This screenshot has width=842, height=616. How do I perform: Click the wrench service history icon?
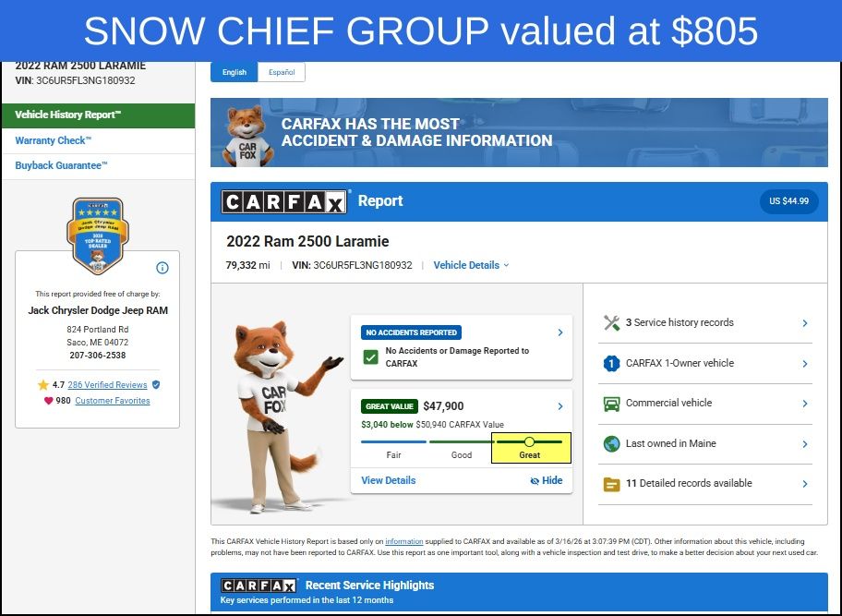tap(611, 322)
